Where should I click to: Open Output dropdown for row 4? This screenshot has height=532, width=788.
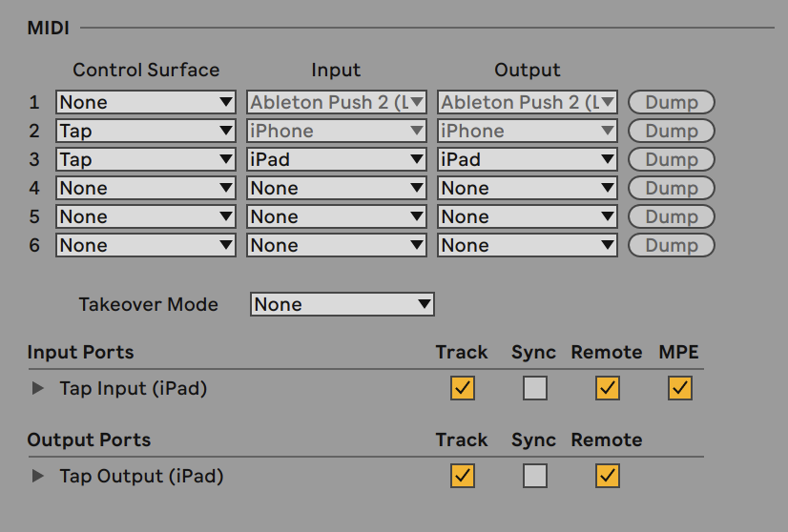coord(528,189)
